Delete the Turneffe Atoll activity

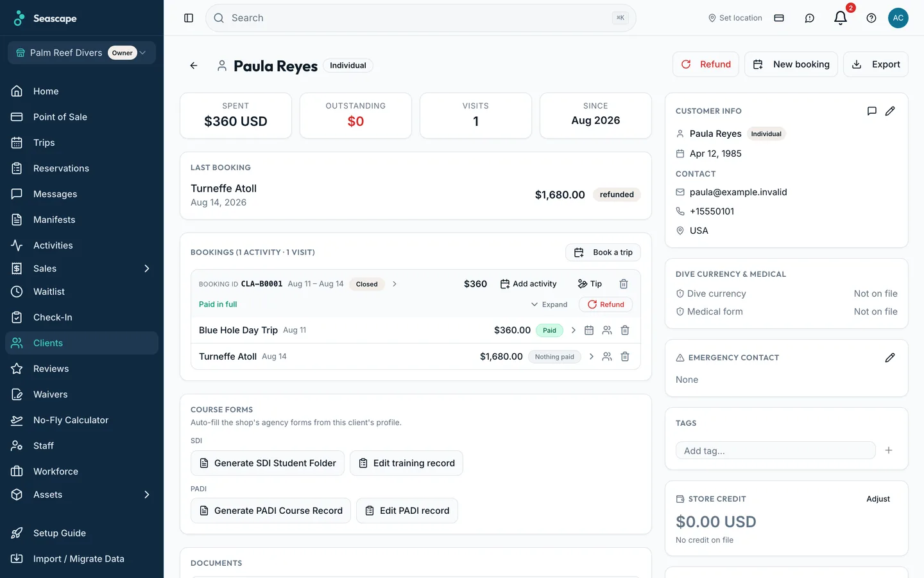point(625,356)
